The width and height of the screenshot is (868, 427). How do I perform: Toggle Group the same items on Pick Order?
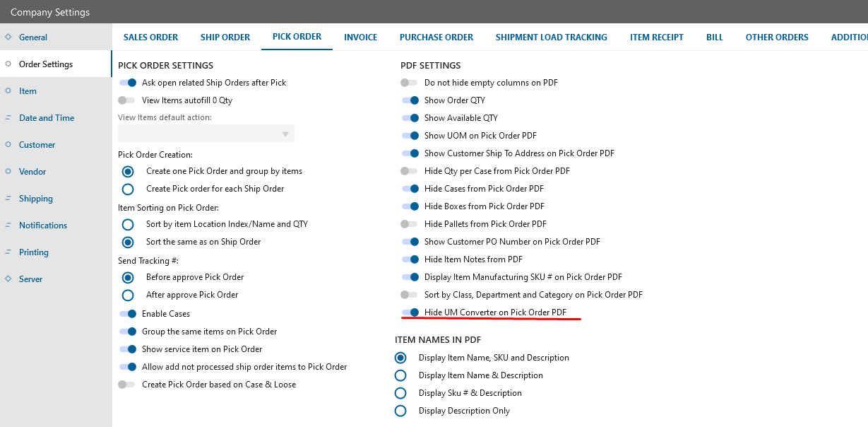click(128, 332)
